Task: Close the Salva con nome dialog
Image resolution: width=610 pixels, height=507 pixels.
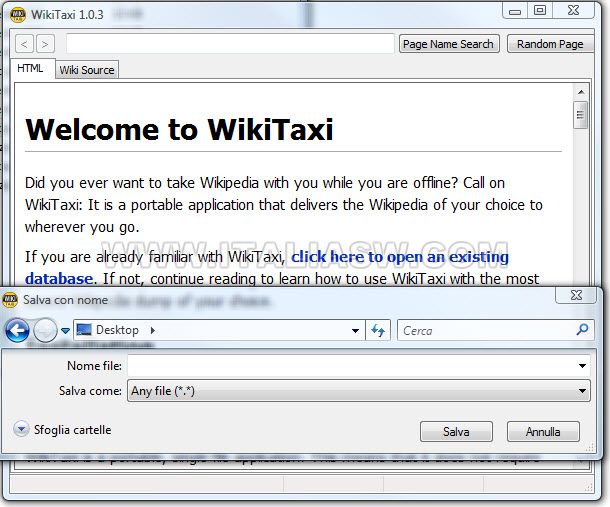Action: (x=576, y=295)
